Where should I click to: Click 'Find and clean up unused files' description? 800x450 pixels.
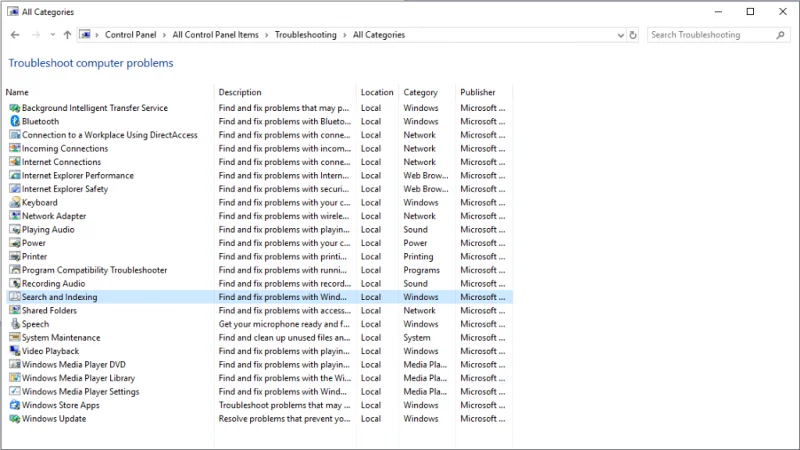pos(284,337)
